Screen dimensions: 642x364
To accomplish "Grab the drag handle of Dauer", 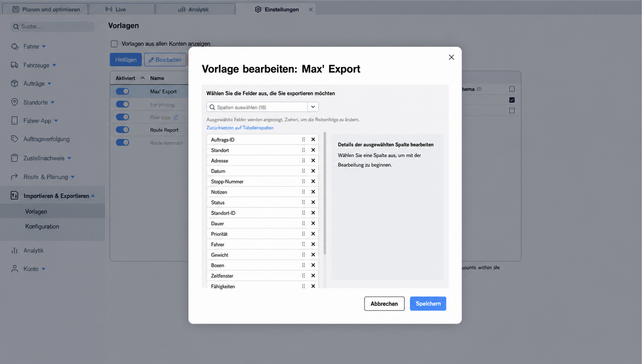I will click(303, 223).
